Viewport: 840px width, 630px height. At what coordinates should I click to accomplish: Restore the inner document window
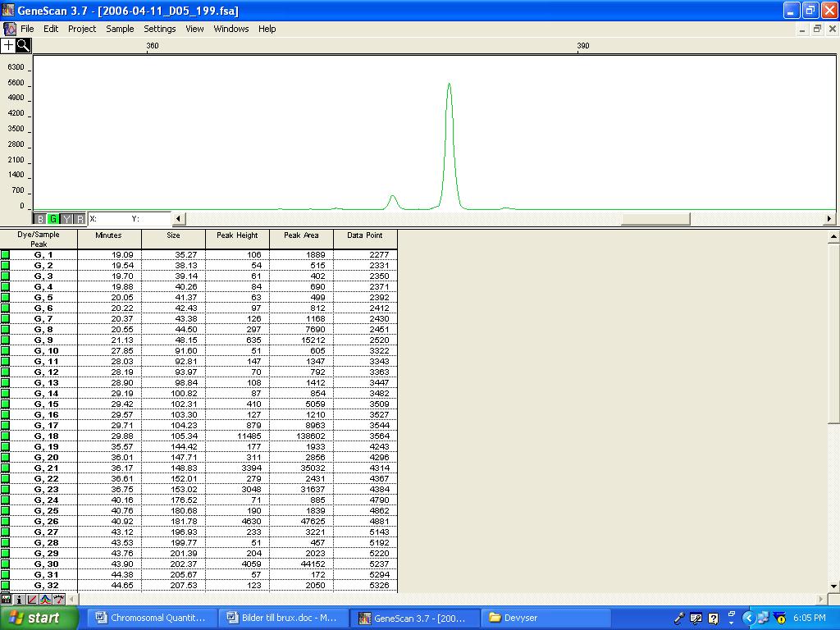tap(817, 29)
